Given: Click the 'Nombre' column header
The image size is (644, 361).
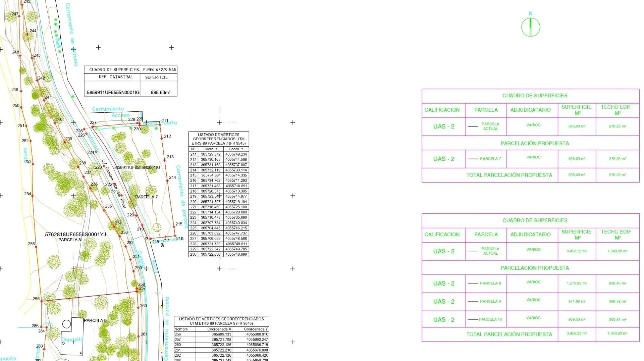Looking at the screenshot, I should (x=181, y=329).
